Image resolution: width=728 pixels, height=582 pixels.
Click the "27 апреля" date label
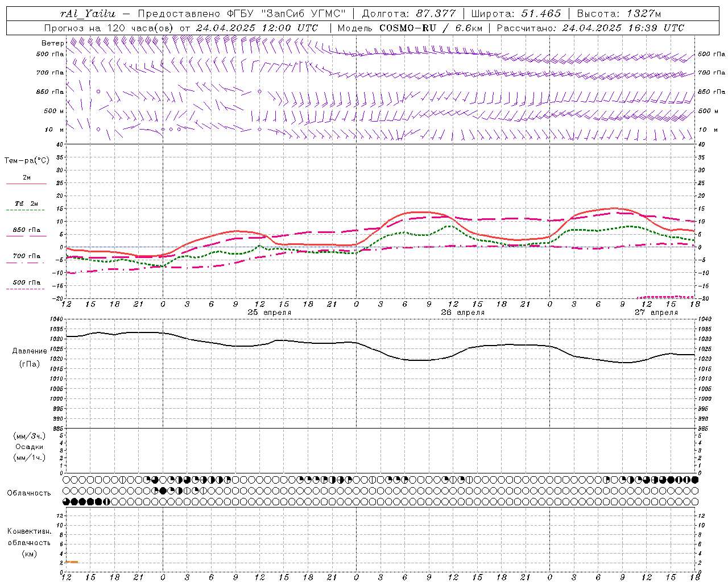pyautogui.click(x=656, y=313)
